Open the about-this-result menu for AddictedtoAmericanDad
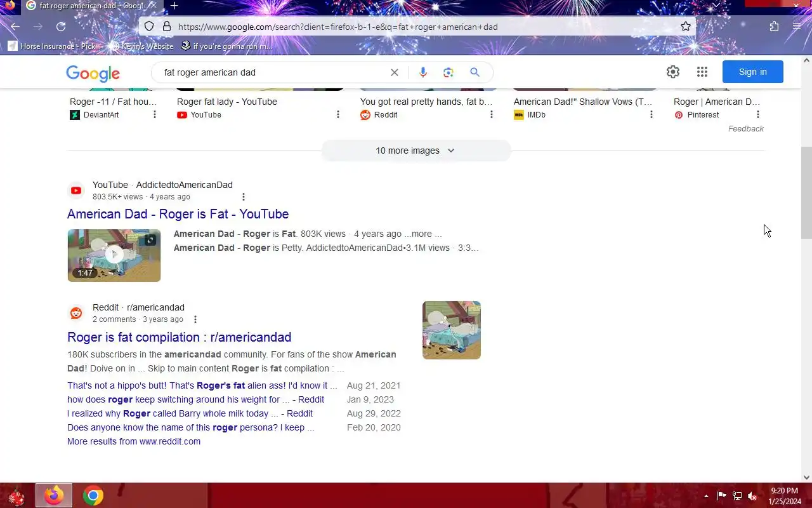 tap(244, 197)
